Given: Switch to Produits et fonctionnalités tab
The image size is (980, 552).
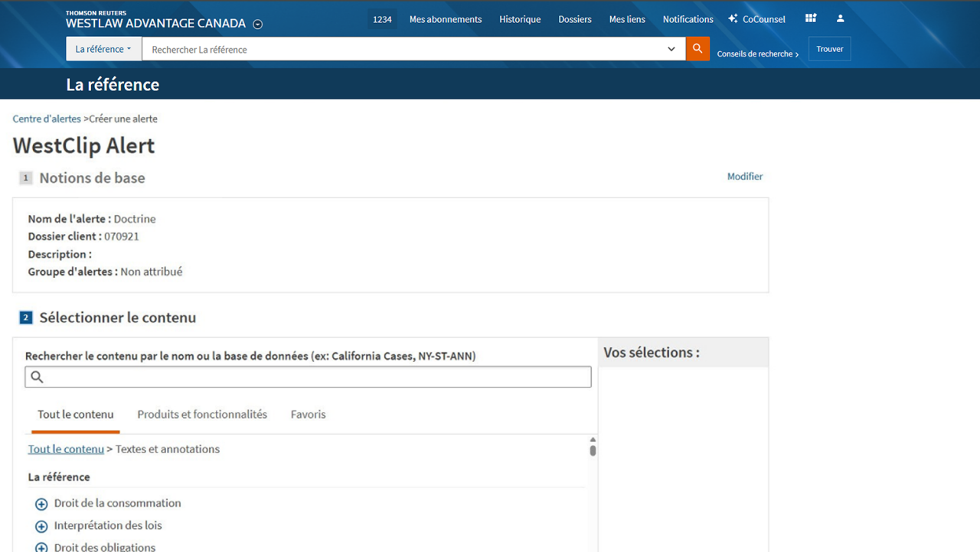Looking at the screenshot, I should [202, 414].
